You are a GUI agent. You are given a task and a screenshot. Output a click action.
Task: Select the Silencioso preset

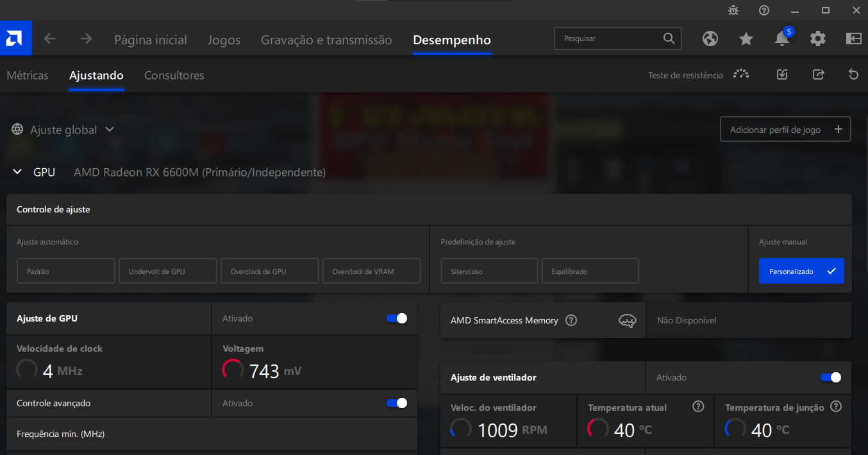point(489,271)
